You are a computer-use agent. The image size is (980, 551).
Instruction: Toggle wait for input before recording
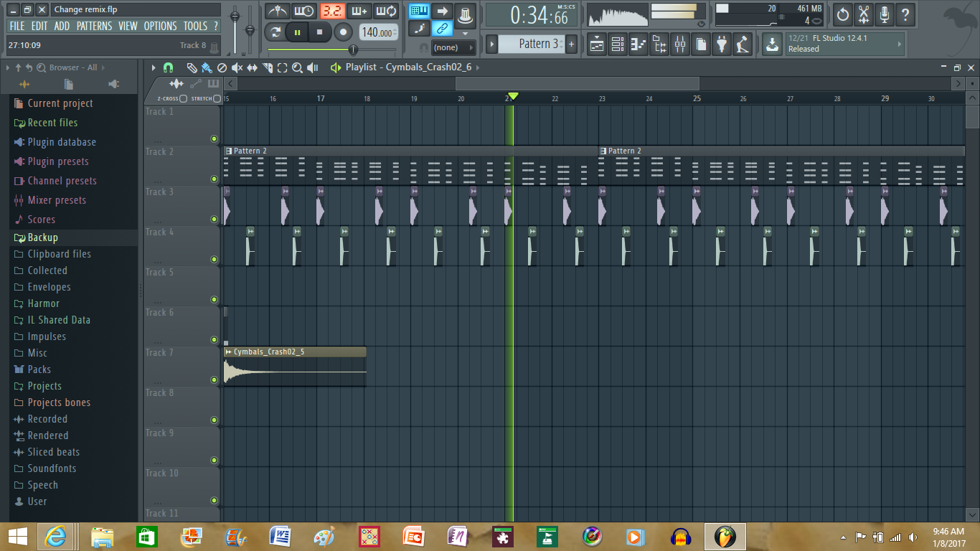304,11
